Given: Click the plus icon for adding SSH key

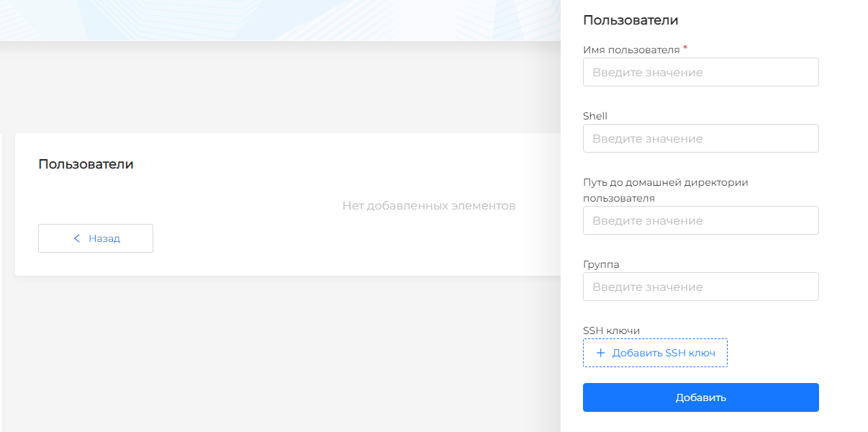Looking at the screenshot, I should (x=601, y=353).
